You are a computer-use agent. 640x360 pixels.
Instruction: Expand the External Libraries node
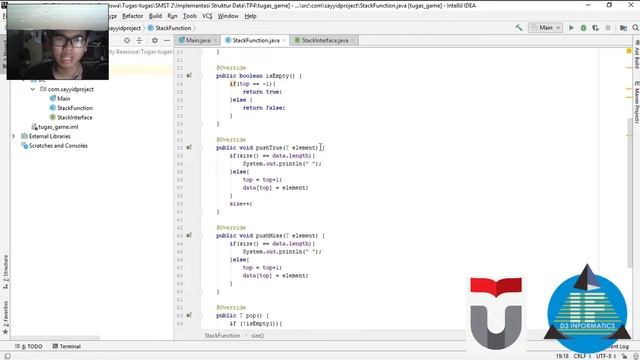click(13, 136)
